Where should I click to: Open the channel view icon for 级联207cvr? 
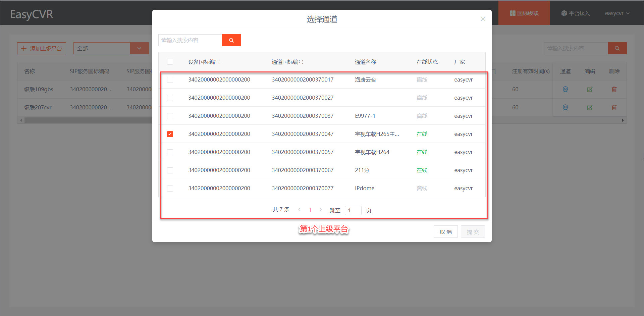click(x=565, y=107)
